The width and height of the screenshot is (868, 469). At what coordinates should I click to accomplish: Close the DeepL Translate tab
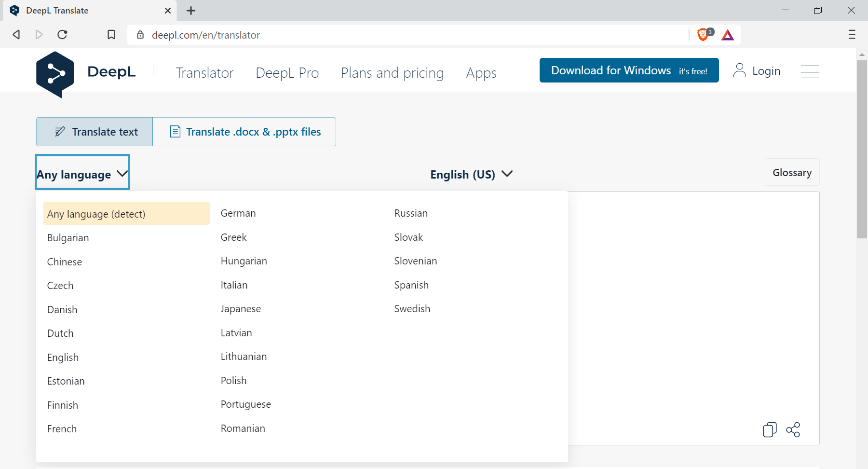[x=168, y=11]
